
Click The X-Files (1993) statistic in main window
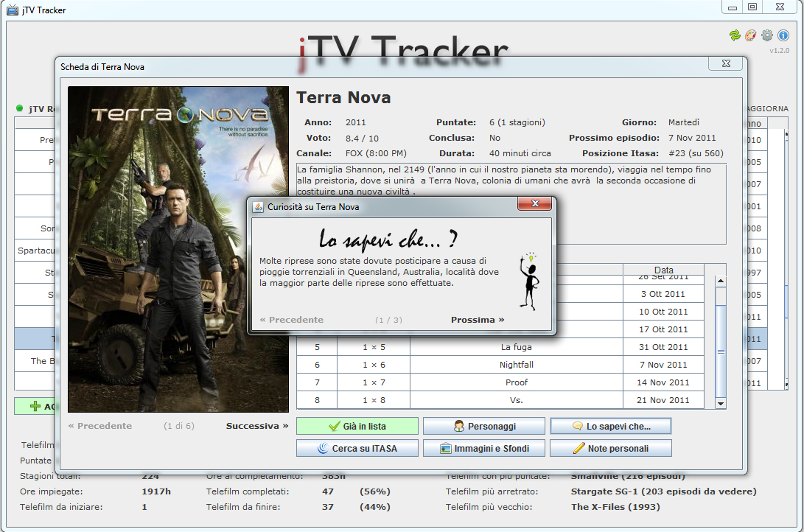(x=615, y=506)
